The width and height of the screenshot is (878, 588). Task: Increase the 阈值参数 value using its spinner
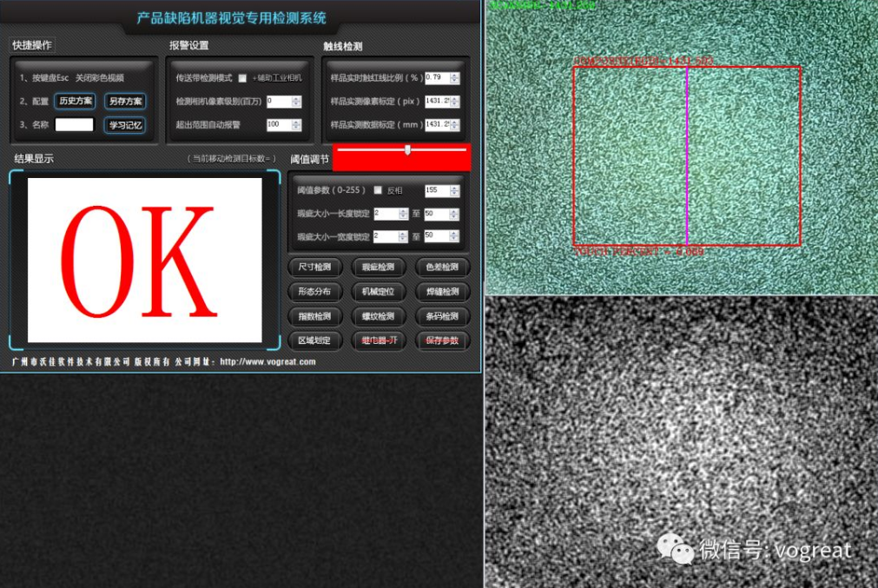[x=453, y=188]
